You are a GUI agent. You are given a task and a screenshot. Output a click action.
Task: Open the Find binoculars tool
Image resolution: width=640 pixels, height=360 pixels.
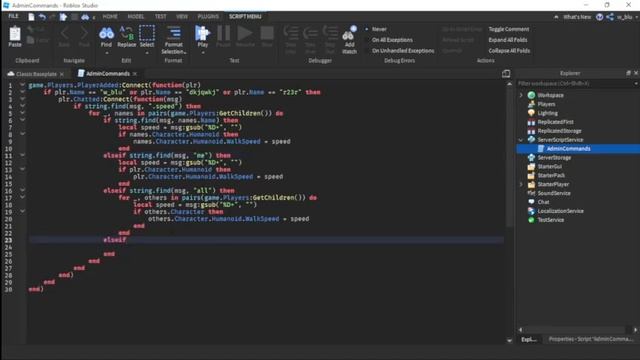click(106, 34)
